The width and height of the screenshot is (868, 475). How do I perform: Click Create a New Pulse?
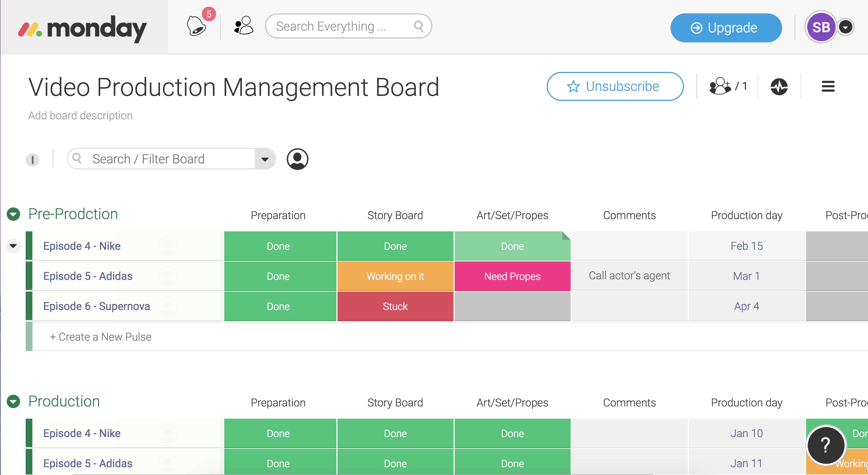point(100,336)
